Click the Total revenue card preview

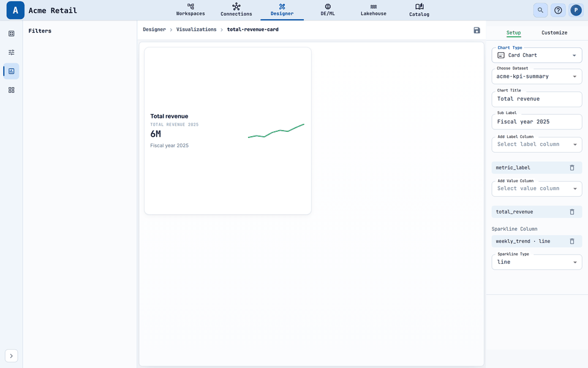(x=228, y=131)
